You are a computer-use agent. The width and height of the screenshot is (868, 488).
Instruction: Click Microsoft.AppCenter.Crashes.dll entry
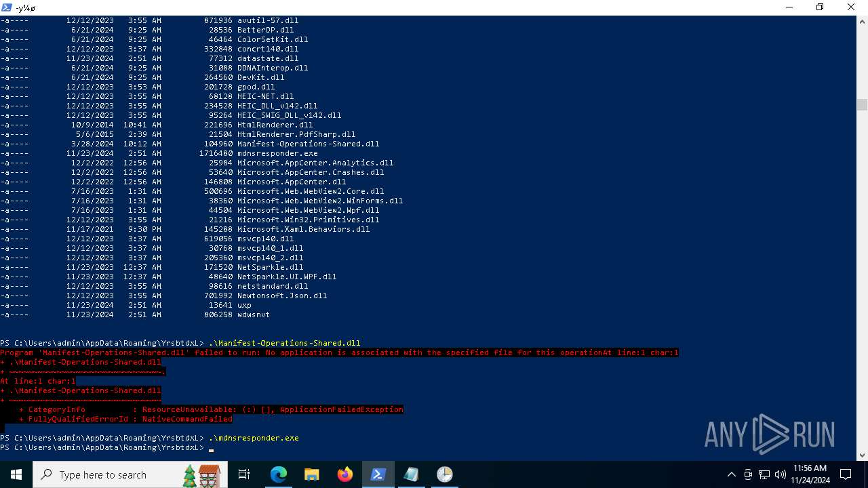311,172
